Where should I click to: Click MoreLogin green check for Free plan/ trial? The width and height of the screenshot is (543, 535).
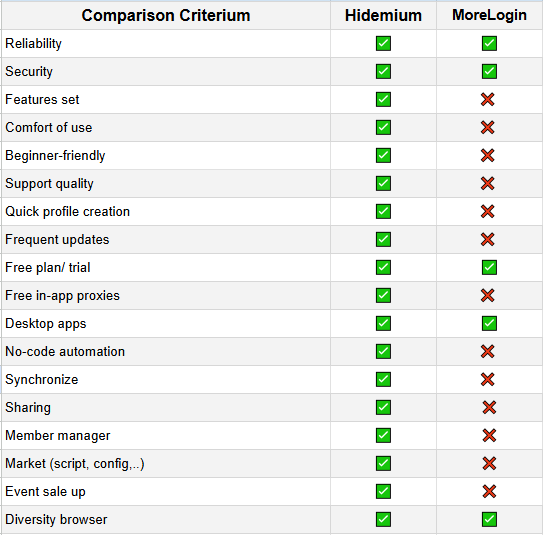pos(489,267)
